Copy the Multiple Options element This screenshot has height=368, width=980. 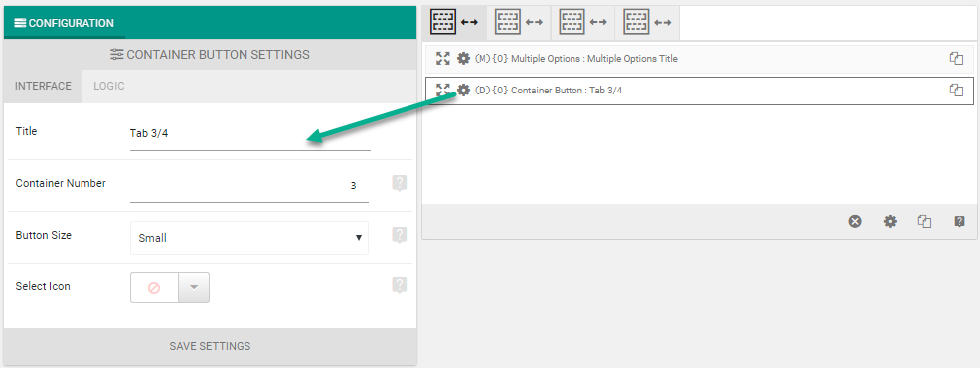(956, 59)
